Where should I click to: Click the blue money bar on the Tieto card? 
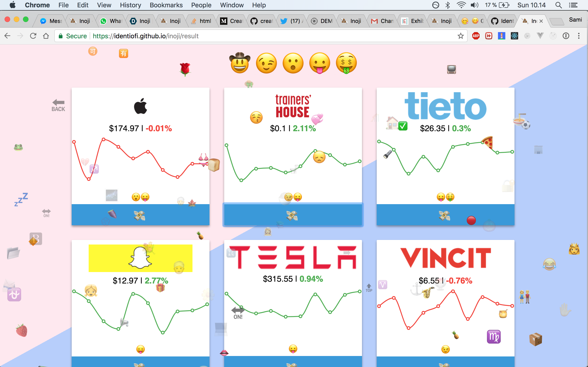click(445, 215)
